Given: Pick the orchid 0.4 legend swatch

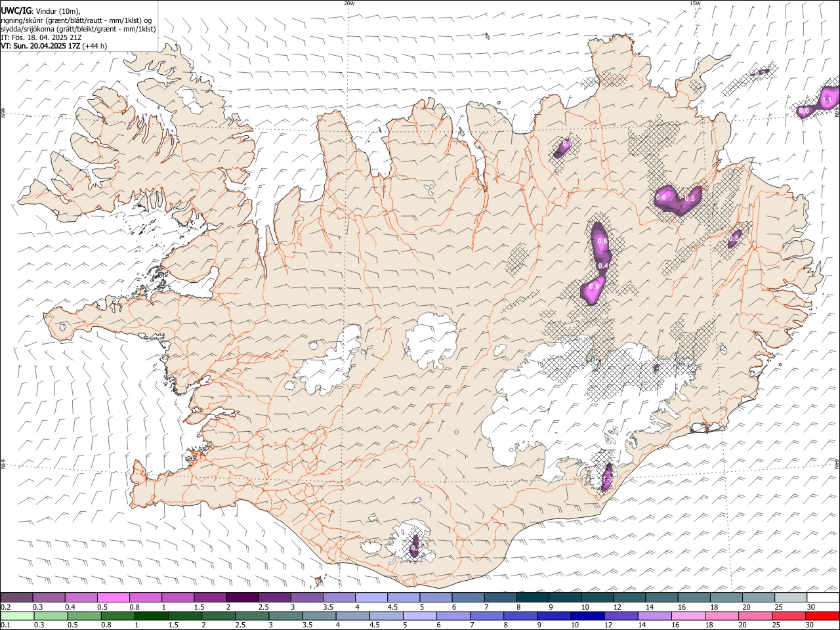Looking at the screenshot, I should click(81, 598).
